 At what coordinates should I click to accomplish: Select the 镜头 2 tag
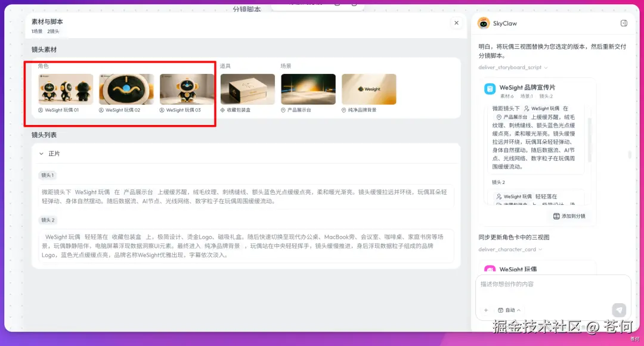point(48,220)
